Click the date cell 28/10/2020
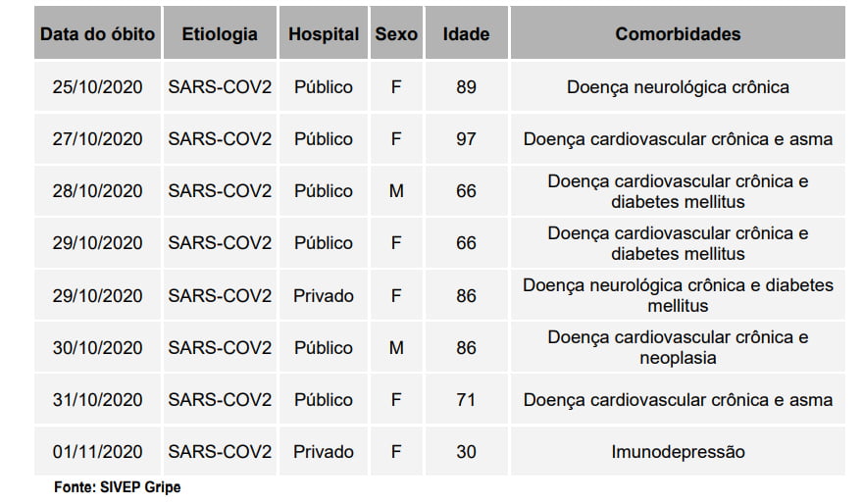Viewport: 863px width, 504px height. pos(97,191)
